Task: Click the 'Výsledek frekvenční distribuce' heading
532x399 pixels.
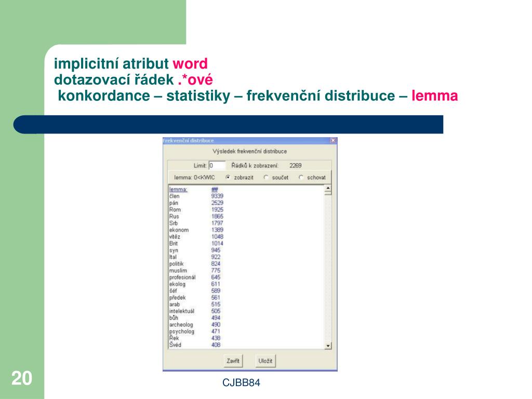Action: point(250,151)
